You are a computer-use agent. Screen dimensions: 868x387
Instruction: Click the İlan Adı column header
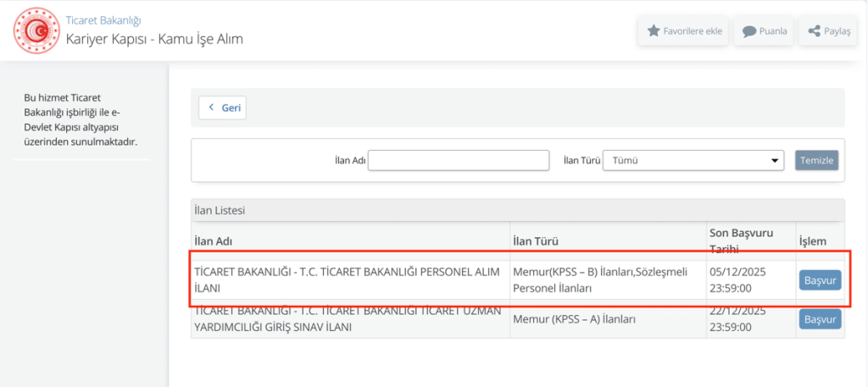pyautogui.click(x=214, y=240)
